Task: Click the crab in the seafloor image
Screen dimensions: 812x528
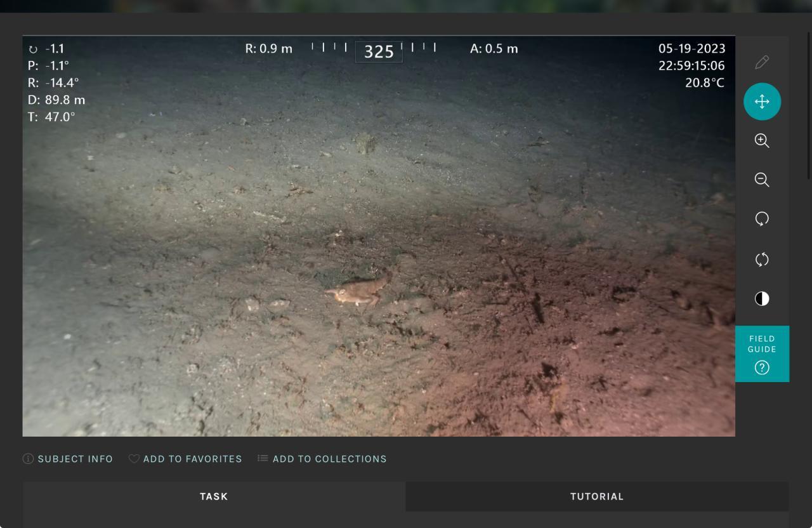Action: pos(358,291)
